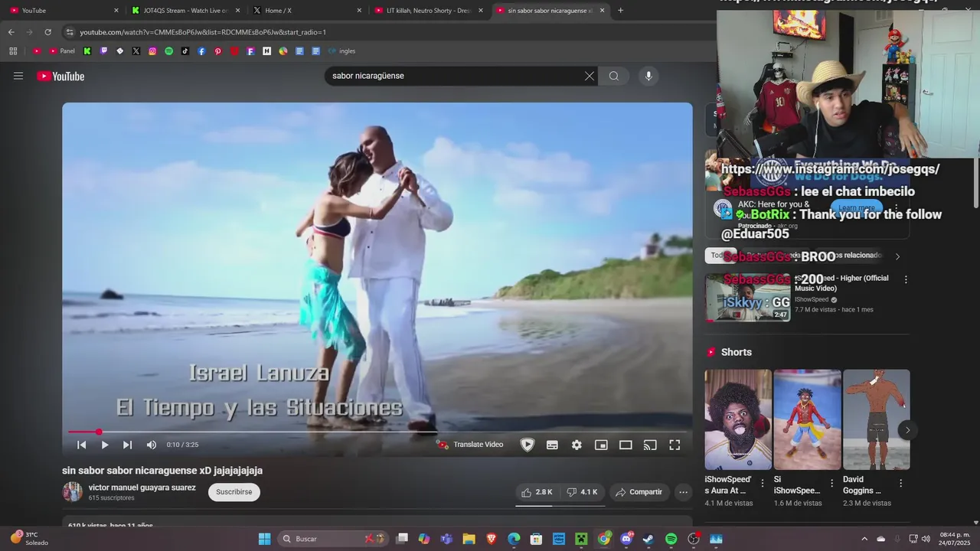Open the YouTube hamburger guide menu
The image size is (980, 551).
(18, 76)
